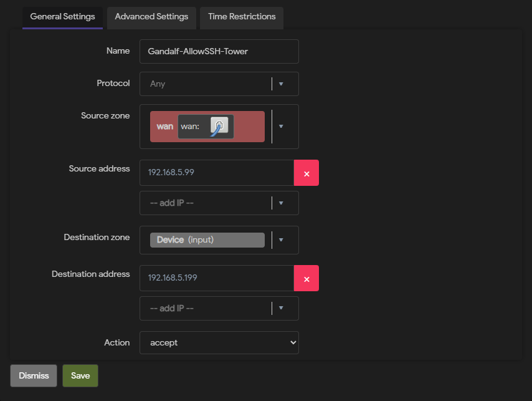The image size is (532, 401).
Task: Expand the Source zone dropdown arrow
Action: tap(281, 127)
